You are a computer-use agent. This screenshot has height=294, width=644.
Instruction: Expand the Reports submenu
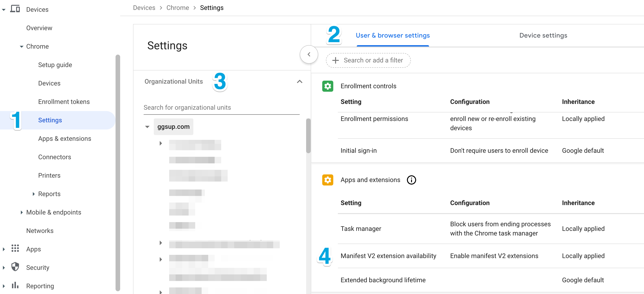34,194
